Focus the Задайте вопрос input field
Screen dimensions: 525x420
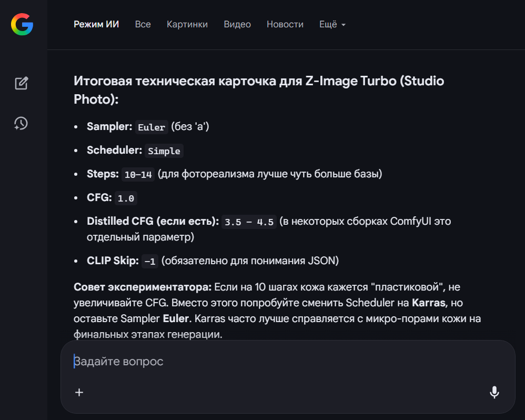287,362
